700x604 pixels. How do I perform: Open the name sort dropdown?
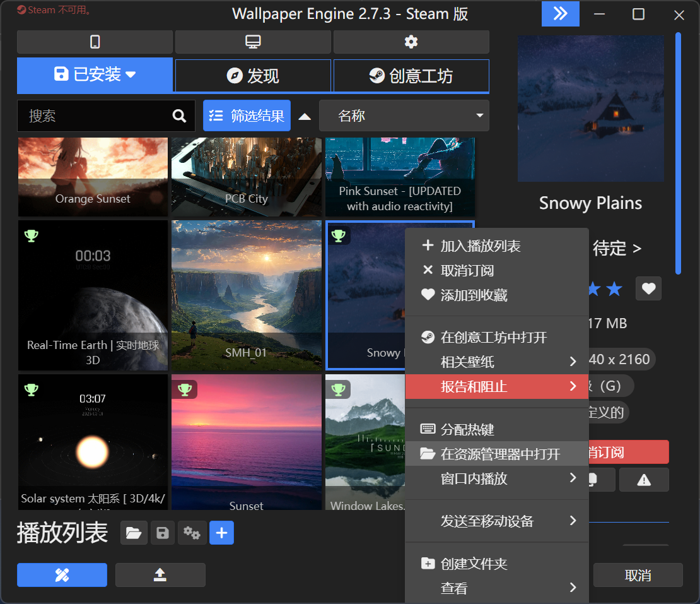pos(404,116)
